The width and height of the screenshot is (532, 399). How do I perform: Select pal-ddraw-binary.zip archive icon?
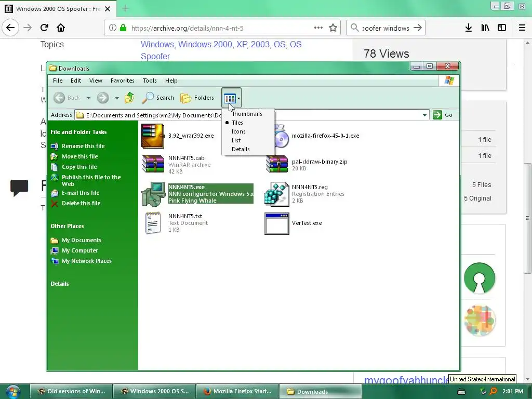(277, 164)
